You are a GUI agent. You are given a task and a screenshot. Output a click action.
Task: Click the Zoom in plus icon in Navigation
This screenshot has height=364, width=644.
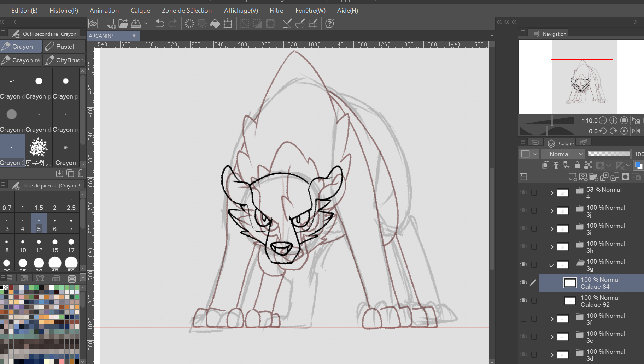(x=613, y=120)
